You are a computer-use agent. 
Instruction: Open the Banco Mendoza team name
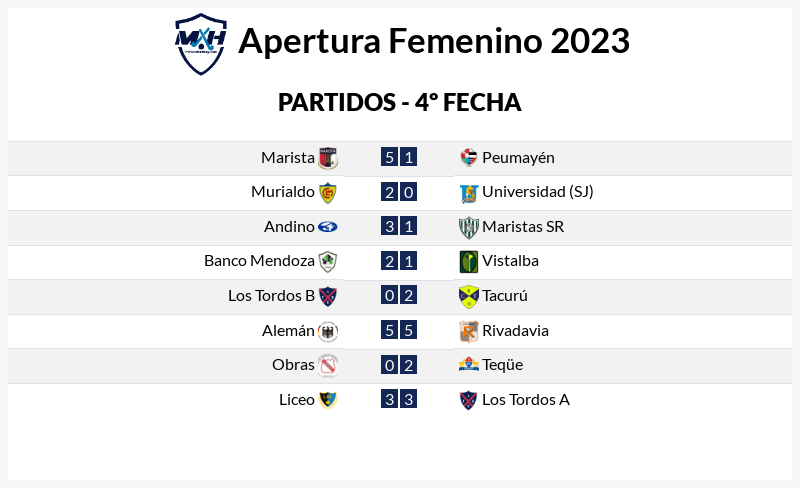[x=259, y=261]
